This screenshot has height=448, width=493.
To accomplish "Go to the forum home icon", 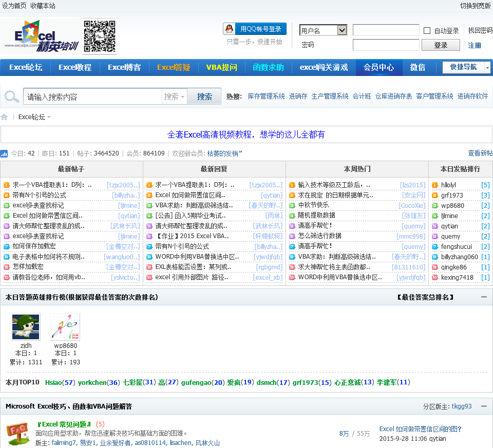I will (5, 117).
